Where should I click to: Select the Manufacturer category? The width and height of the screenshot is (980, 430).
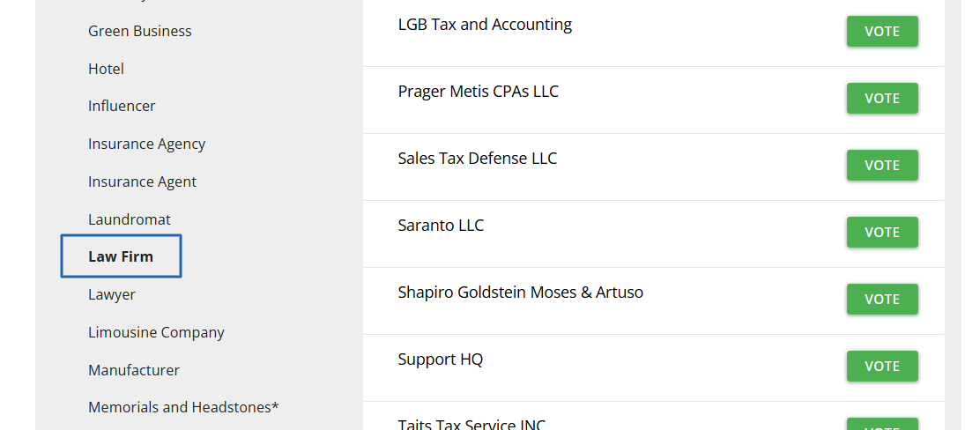[x=134, y=370]
